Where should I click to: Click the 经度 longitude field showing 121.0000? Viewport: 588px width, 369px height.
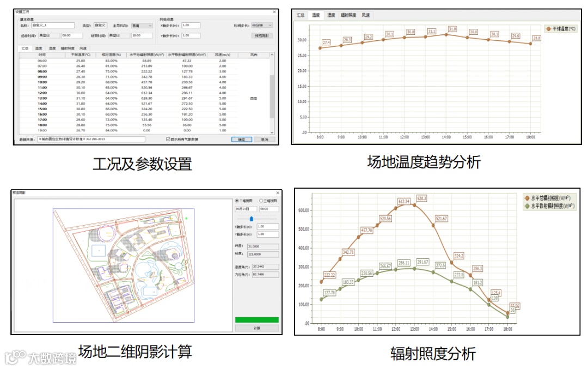264,254
